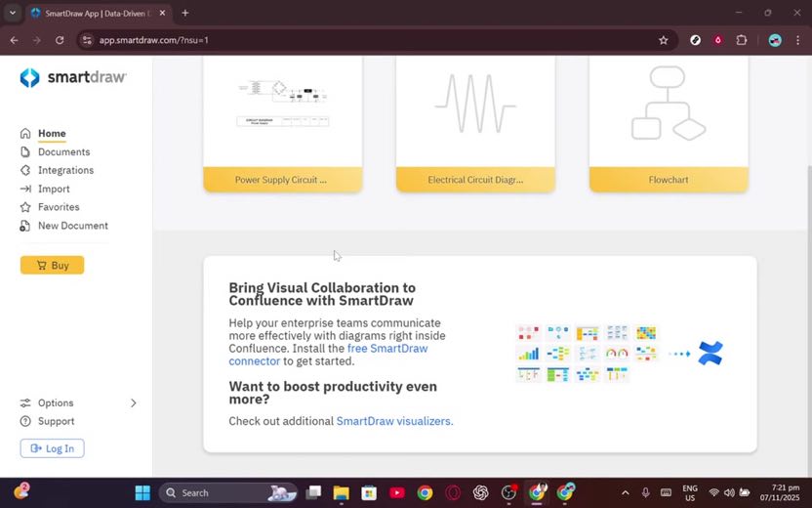This screenshot has height=508, width=812.
Task: Click the Confluence diagram thumbnails graphic
Action: (588, 353)
